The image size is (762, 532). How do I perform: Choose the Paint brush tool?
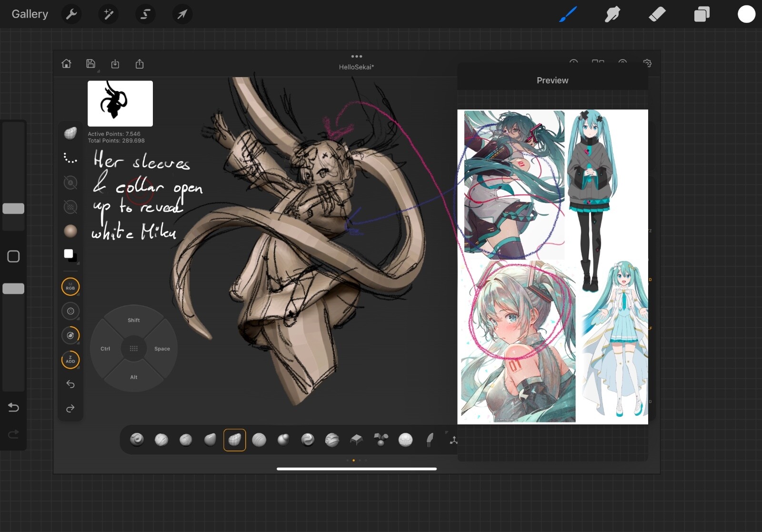click(x=568, y=14)
